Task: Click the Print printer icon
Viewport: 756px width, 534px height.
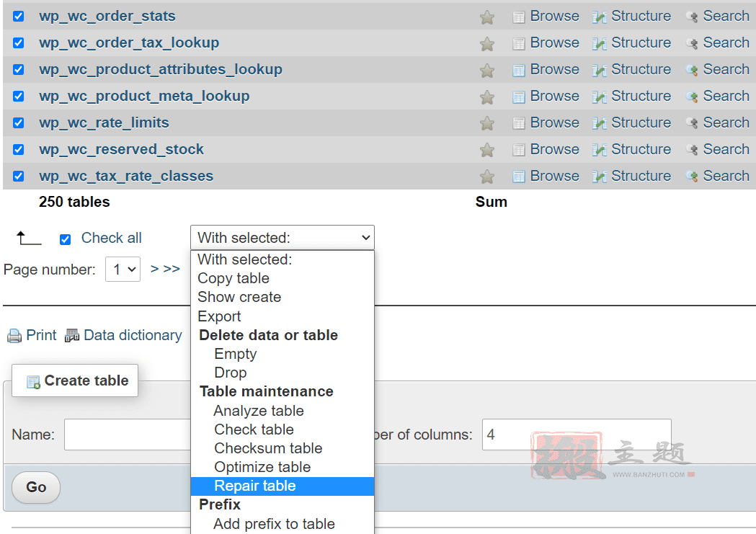Action: [x=14, y=335]
